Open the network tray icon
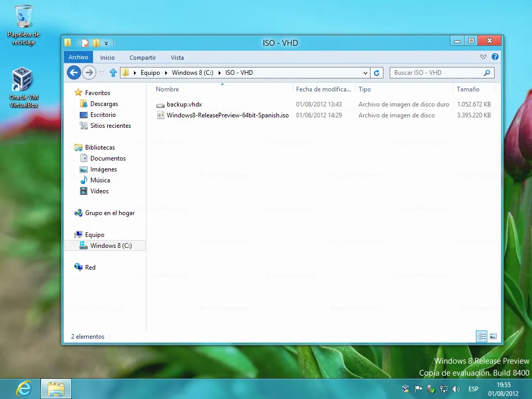Screen dimensions: 532x399 click(444, 389)
